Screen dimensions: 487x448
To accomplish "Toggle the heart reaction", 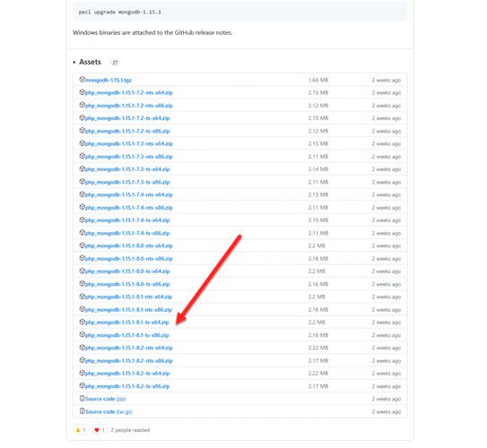I will (x=100, y=430).
